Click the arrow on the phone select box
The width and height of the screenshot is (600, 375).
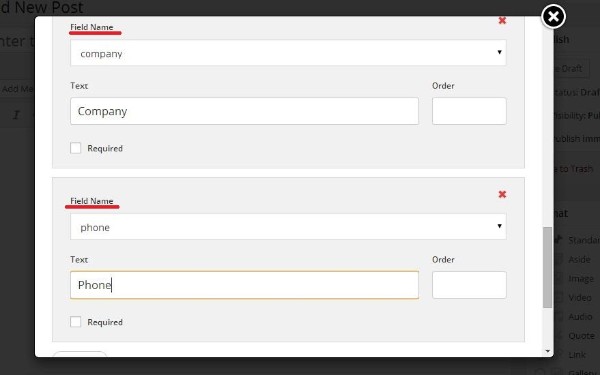click(x=499, y=226)
